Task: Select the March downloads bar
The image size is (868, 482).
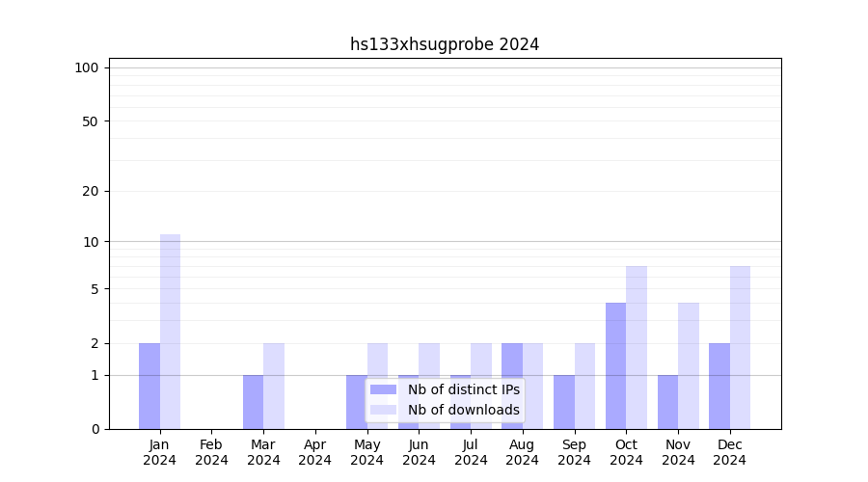Action: click(x=274, y=386)
